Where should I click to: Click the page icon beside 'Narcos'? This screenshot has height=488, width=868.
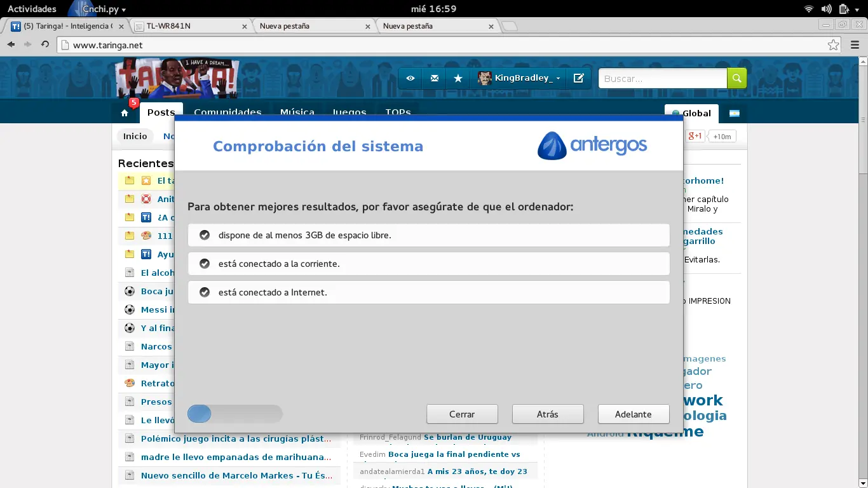[x=130, y=346]
